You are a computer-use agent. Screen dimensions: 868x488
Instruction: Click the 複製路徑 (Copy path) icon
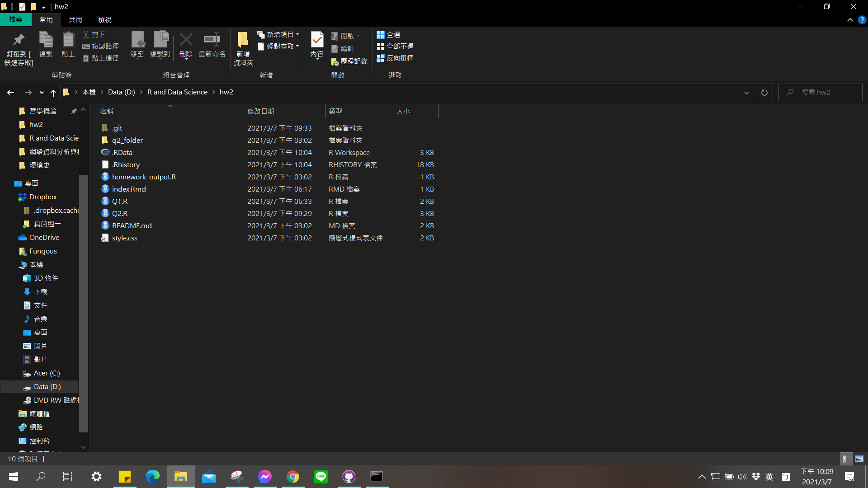click(x=100, y=46)
